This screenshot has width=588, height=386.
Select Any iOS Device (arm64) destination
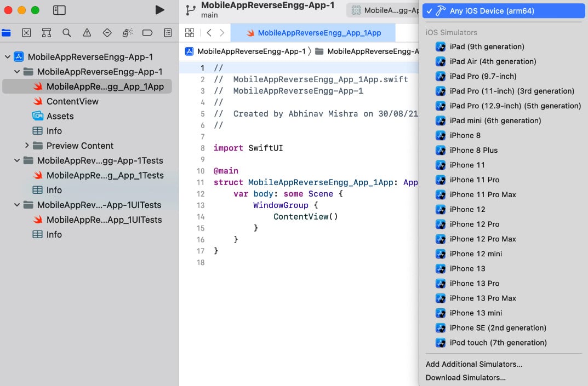504,11
